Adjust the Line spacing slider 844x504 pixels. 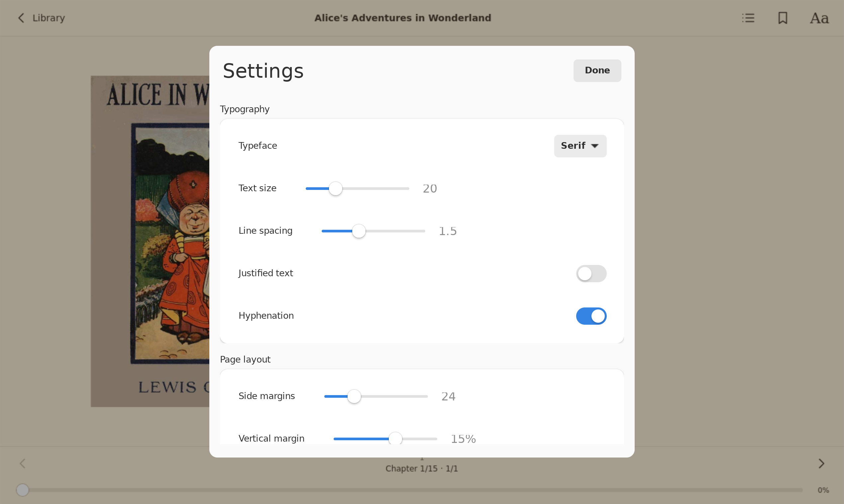tap(373, 231)
